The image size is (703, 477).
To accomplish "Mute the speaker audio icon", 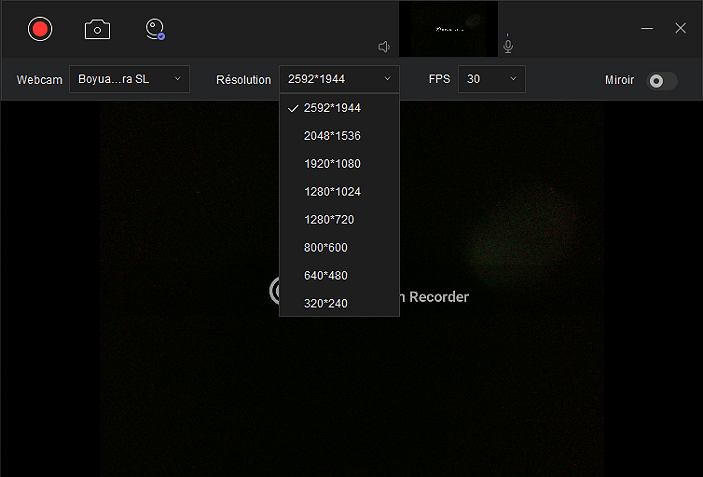I will click(384, 47).
